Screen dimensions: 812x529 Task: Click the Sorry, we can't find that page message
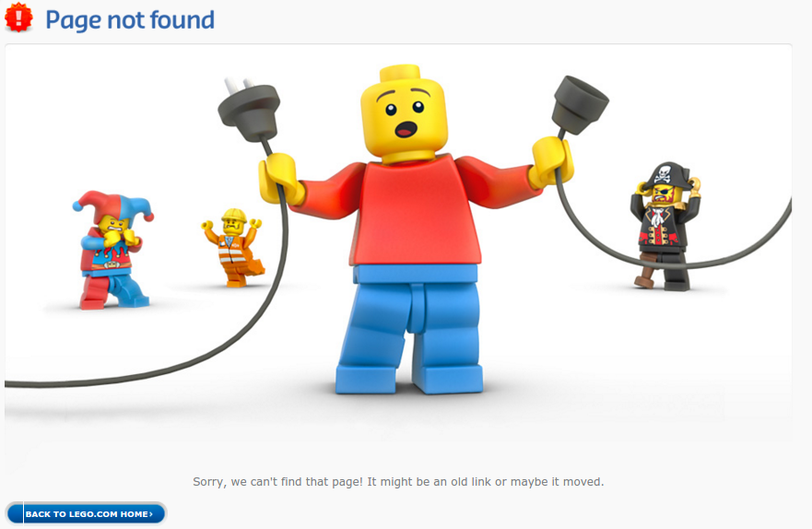(398, 482)
